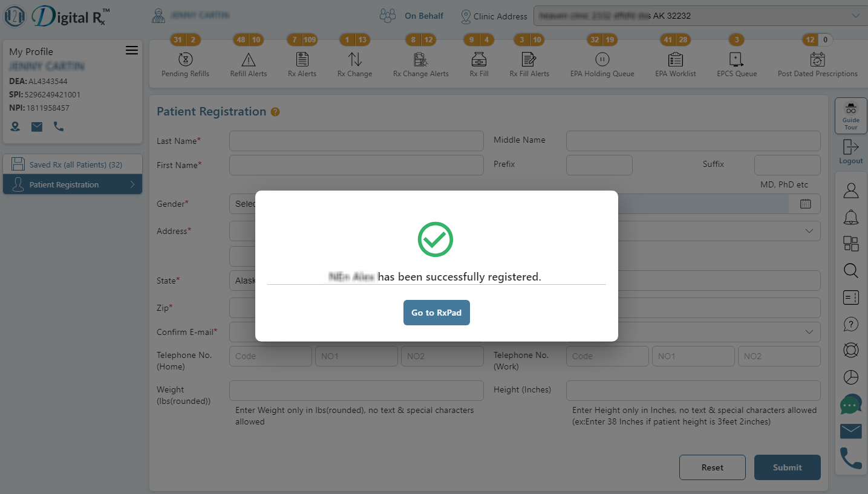This screenshot has width=868, height=494.
Task: Click the Go to RxPad button
Action: 436,313
